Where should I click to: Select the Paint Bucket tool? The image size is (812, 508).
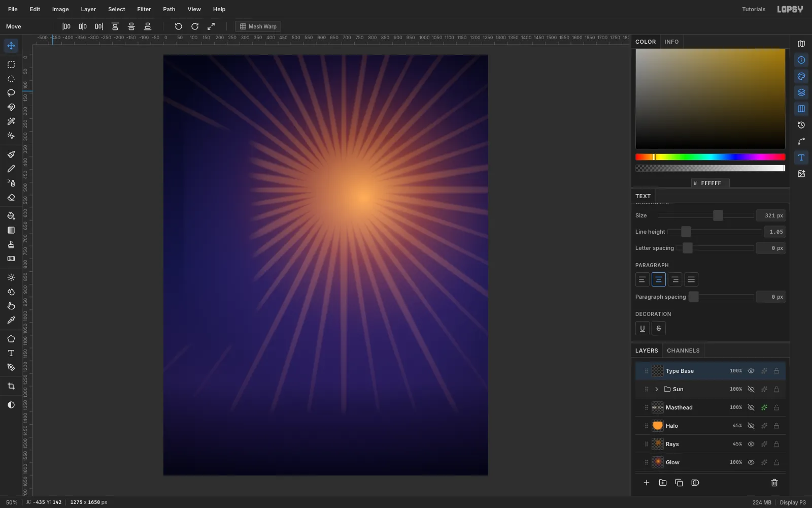pos(11,216)
